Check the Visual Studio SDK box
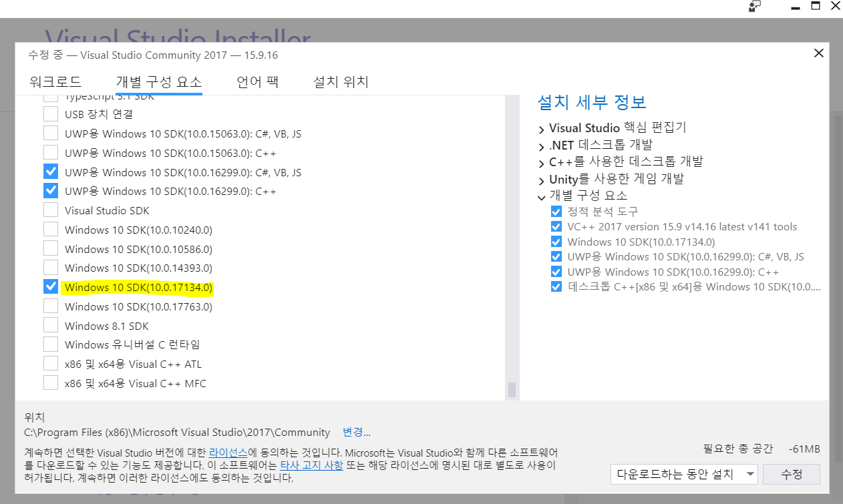Viewport: 843px width, 504px height. click(x=51, y=210)
